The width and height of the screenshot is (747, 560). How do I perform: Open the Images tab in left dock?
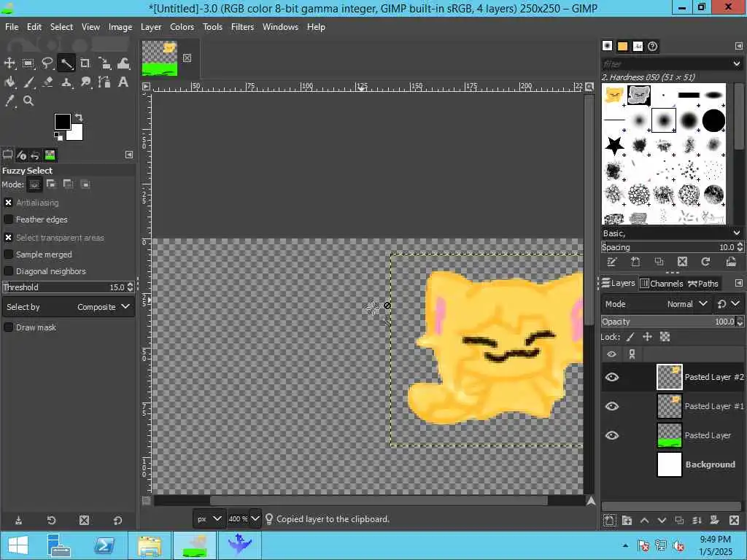click(x=50, y=155)
